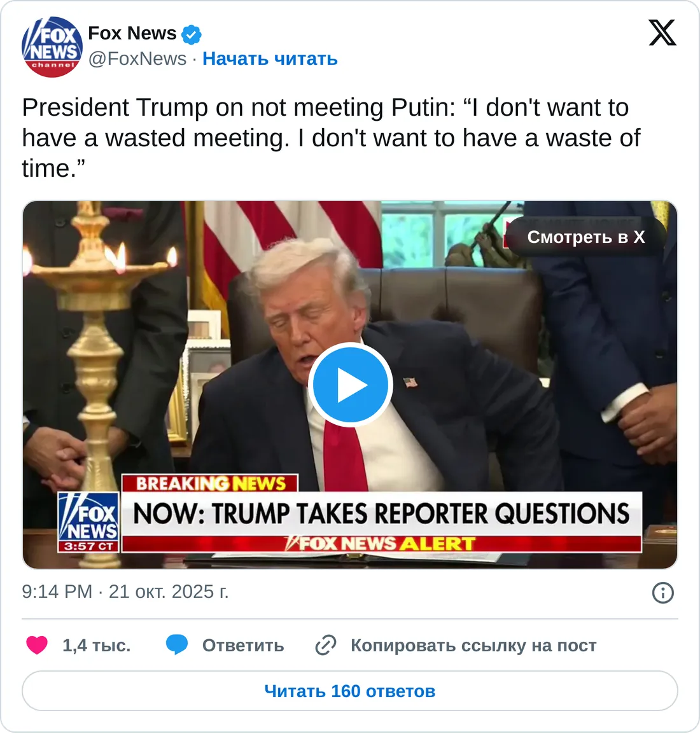700x734 pixels.
Task: Click the Fox News profile avatar
Action: 52,47
